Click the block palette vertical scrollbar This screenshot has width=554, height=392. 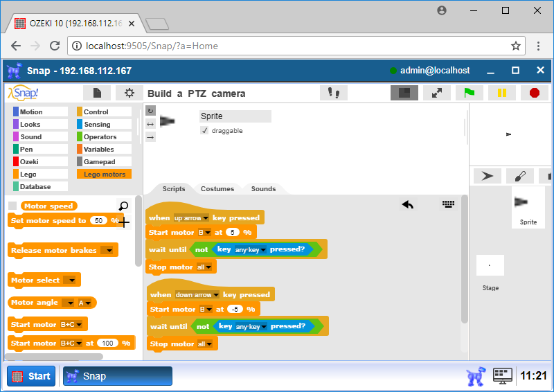click(138, 231)
